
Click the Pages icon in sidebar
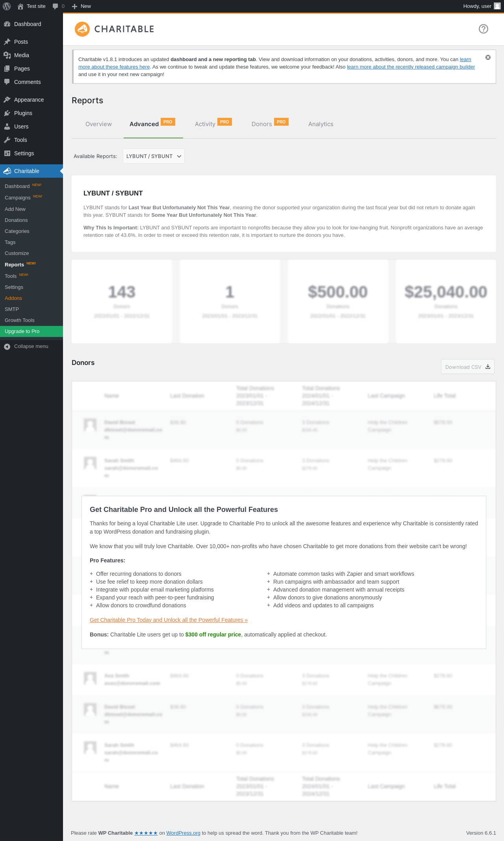[7, 69]
